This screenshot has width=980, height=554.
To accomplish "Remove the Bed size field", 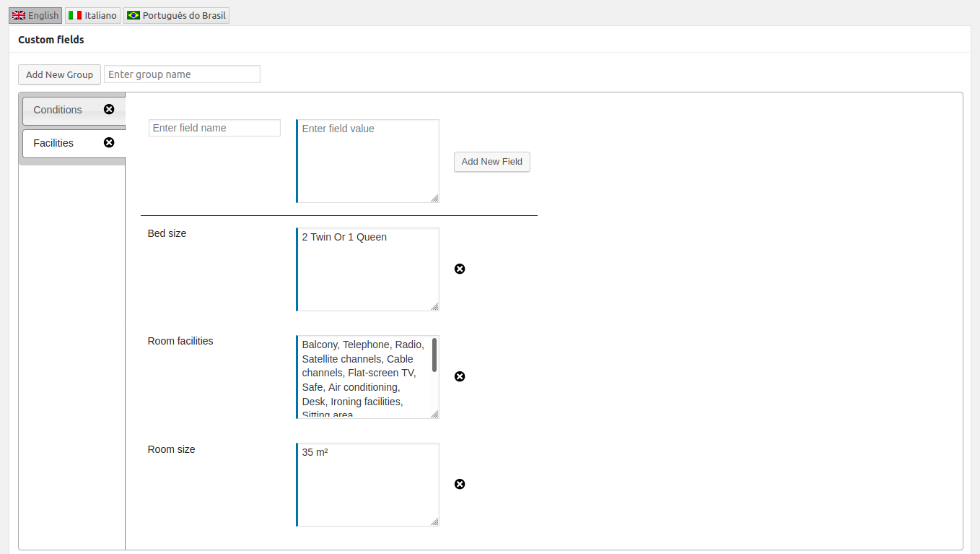I will 460,269.
